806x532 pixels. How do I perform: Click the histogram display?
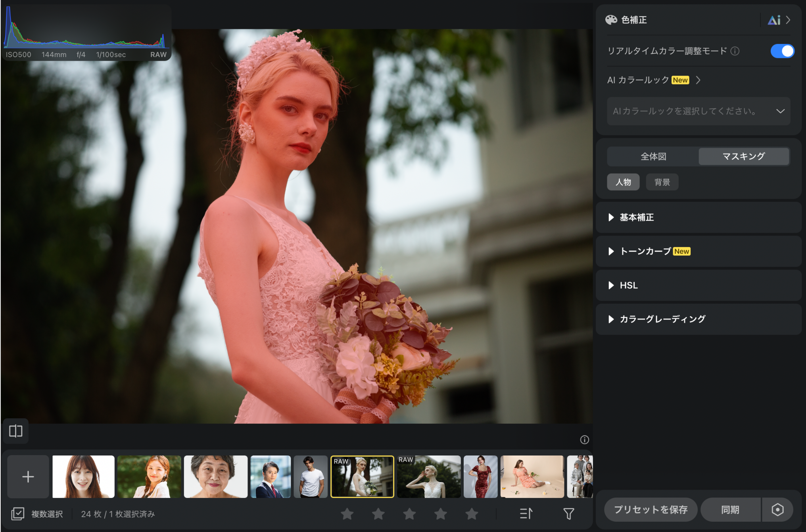coord(86,27)
